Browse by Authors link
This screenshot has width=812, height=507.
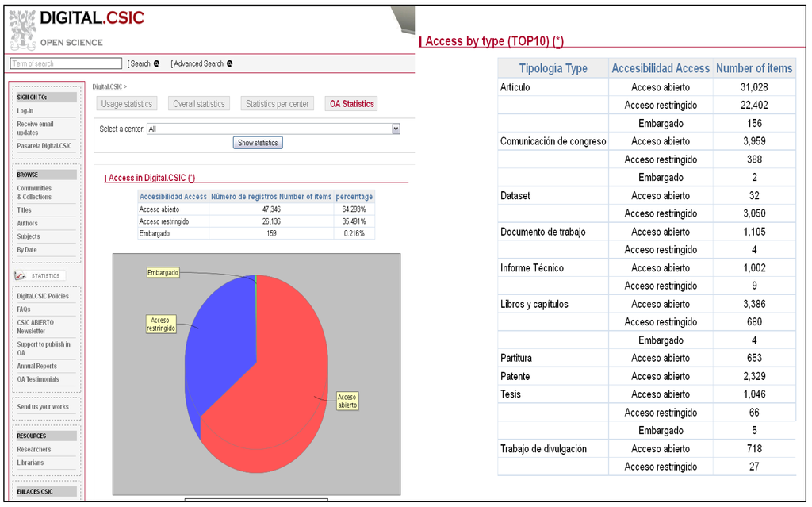click(27, 224)
